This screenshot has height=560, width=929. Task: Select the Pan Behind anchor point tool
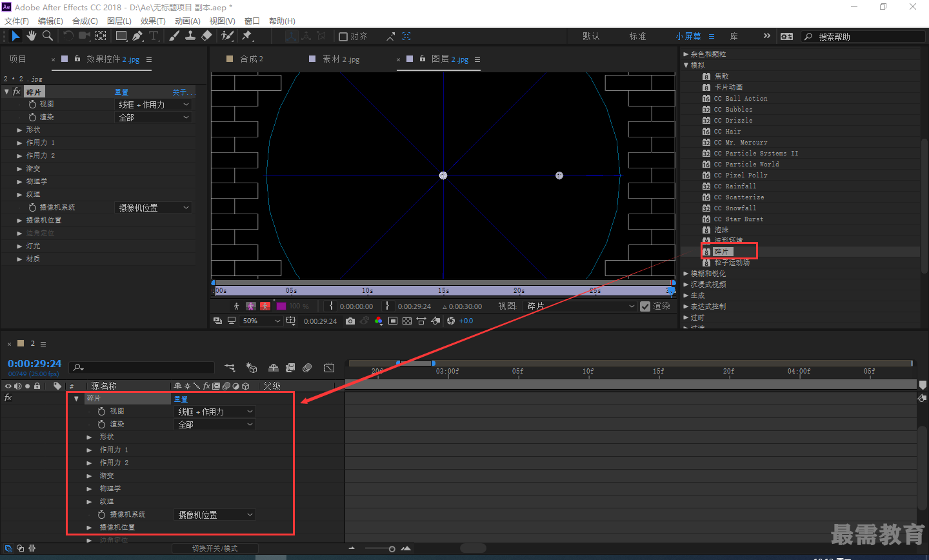(101, 36)
